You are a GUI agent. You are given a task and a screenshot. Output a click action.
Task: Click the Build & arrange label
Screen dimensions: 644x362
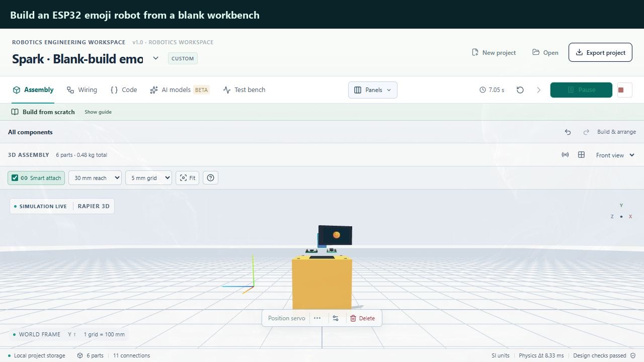616,132
